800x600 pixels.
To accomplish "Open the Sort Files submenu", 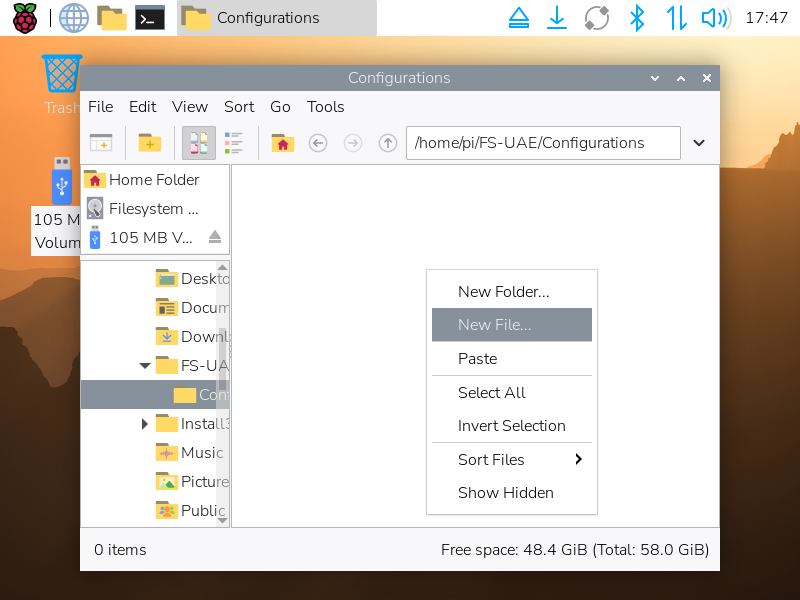I will coord(511,460).
